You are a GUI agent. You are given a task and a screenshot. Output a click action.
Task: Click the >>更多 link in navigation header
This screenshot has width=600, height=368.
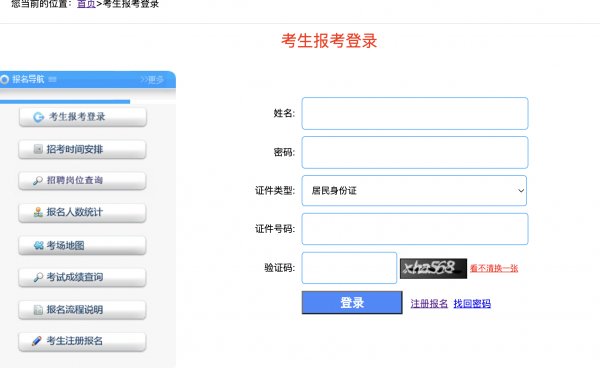pyautogui.click(x=152, y=80)
